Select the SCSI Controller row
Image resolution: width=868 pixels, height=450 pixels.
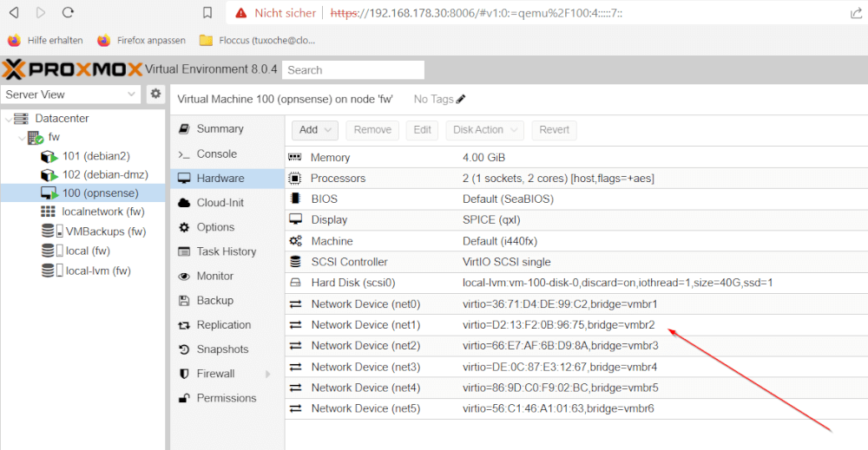point(576,262)
